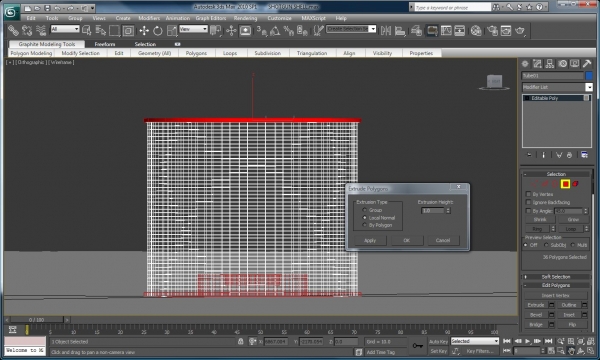600x360 pixels.
Task: Click the Render Production teapot icon
Action: (x=520, y=30)
